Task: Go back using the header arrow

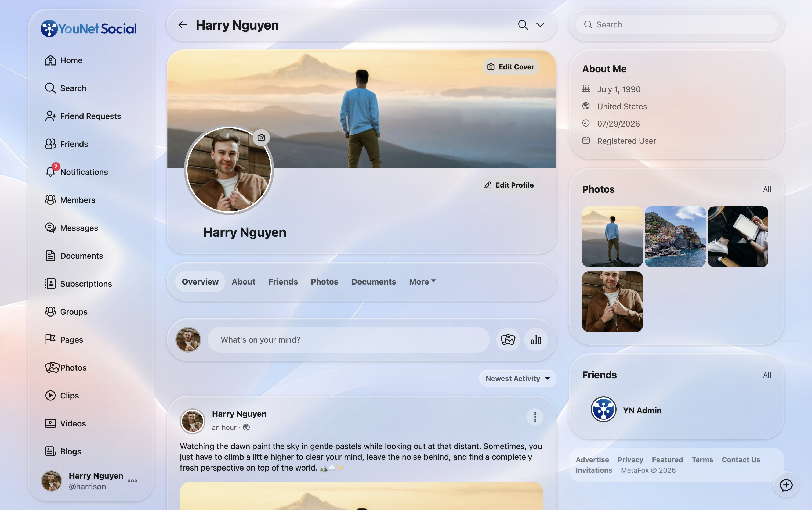Action: pos(183,25)
